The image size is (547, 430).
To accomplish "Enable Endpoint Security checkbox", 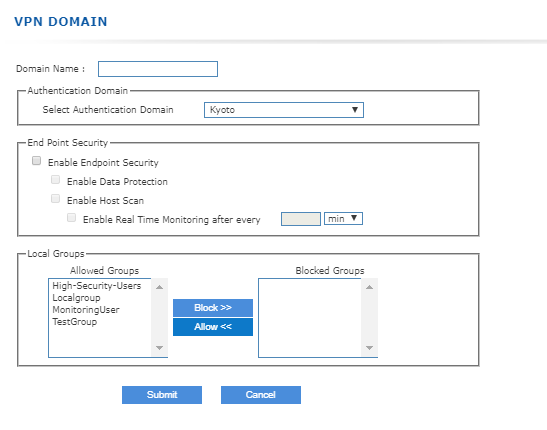I will (36, 161).
